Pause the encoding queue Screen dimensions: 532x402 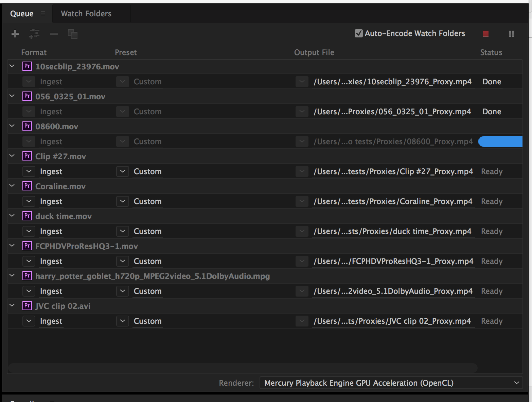click(511, 34)
